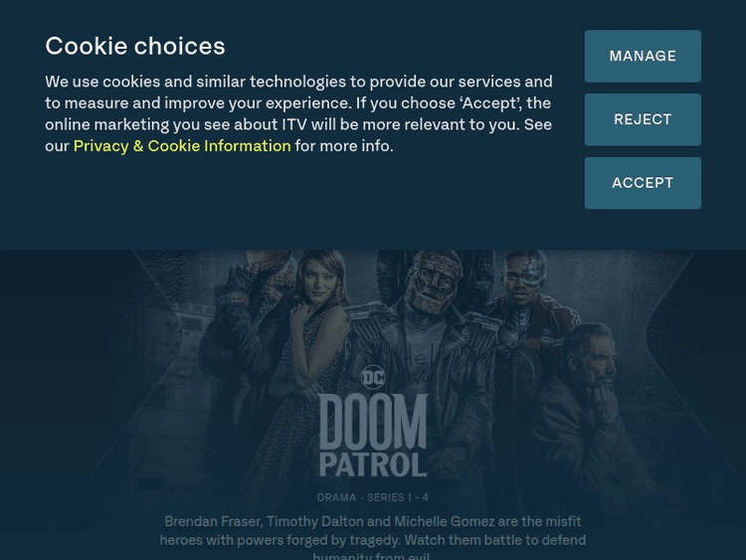Click the 'Michelle Gomez' name in synopsis
Viewport: 746px width, 560px height.
coord(445,521)
